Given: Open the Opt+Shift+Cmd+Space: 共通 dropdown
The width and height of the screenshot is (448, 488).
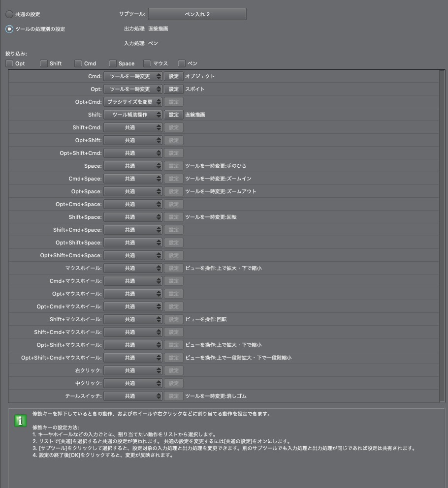Looking at the screenshot, I should [x=133, y=255].
